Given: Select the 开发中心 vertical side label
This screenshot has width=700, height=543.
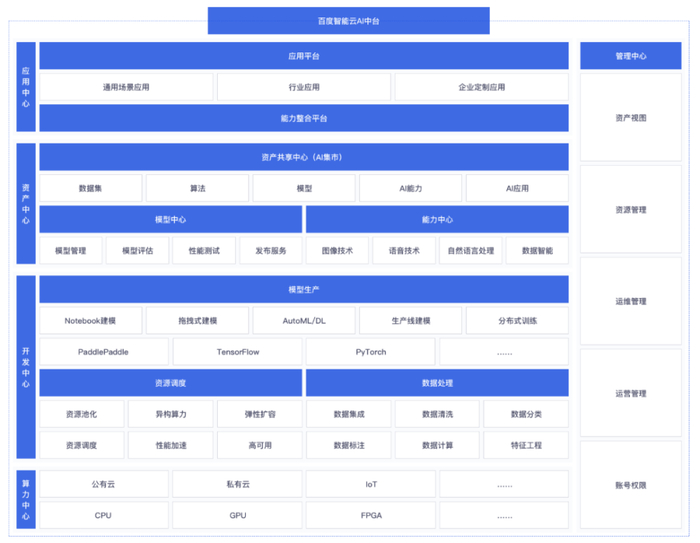Looking at the screenshot, I should tap(26, 367).
